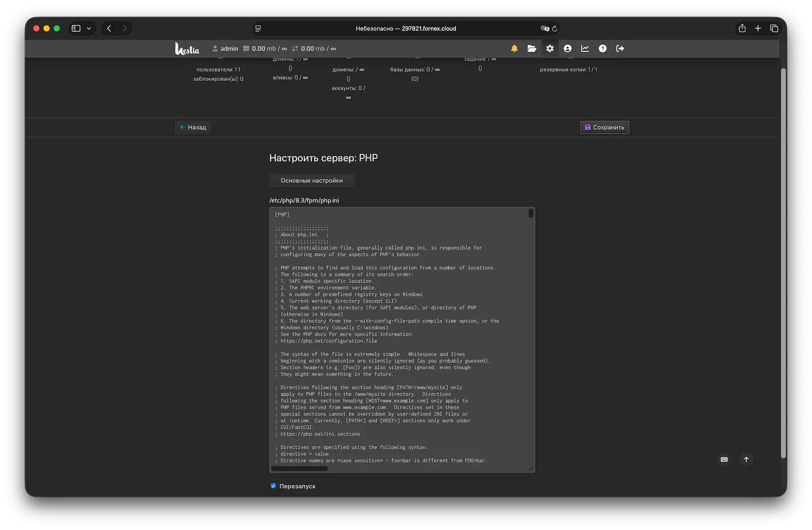Click the website settings icon in address bar

(x=258, y=28)
